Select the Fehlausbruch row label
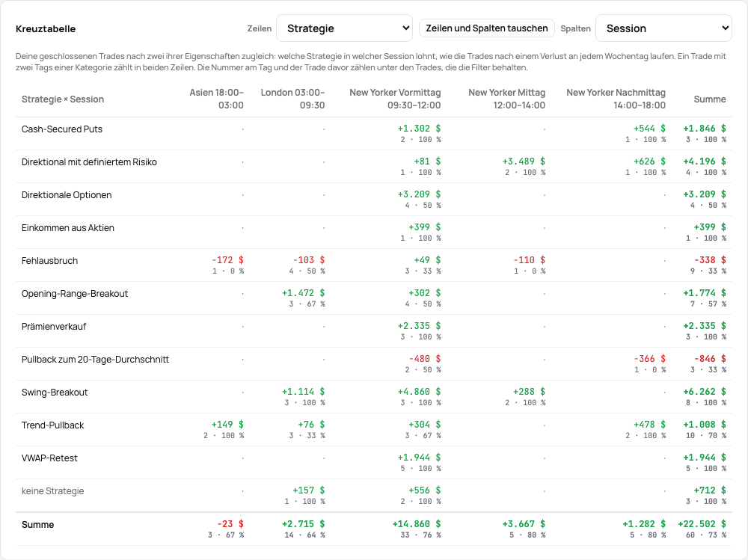 tap(49, 261)
